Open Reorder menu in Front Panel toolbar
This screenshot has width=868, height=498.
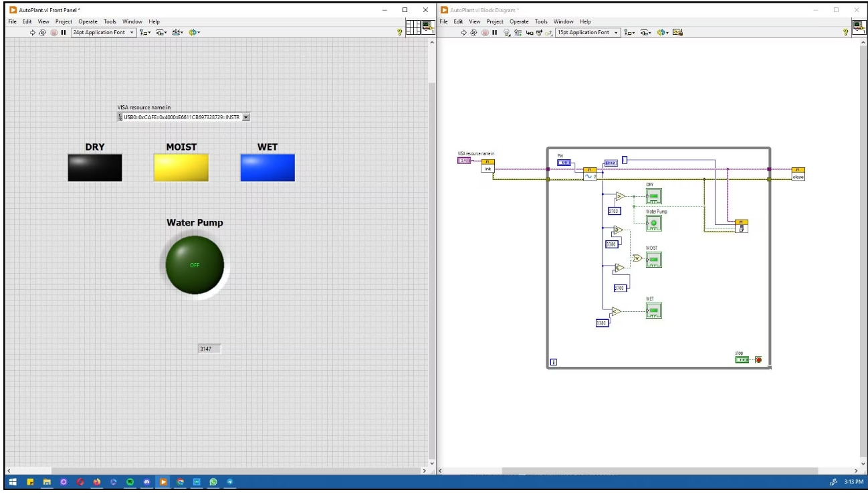194,32
